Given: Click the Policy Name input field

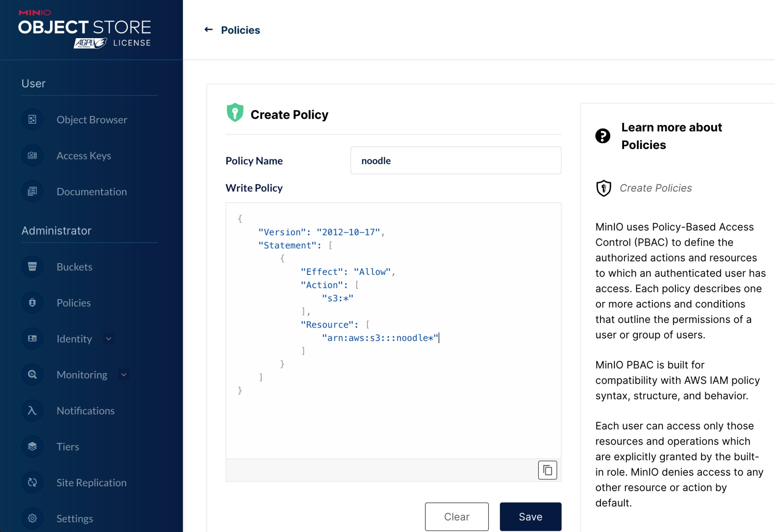Looking at the screenshot, I should click(x=455, y=161).
